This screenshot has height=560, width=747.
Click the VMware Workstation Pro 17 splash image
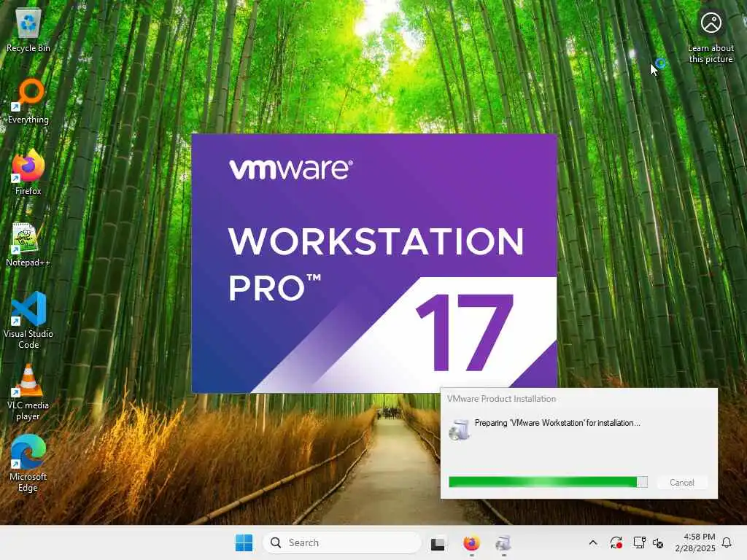(374, 263)
